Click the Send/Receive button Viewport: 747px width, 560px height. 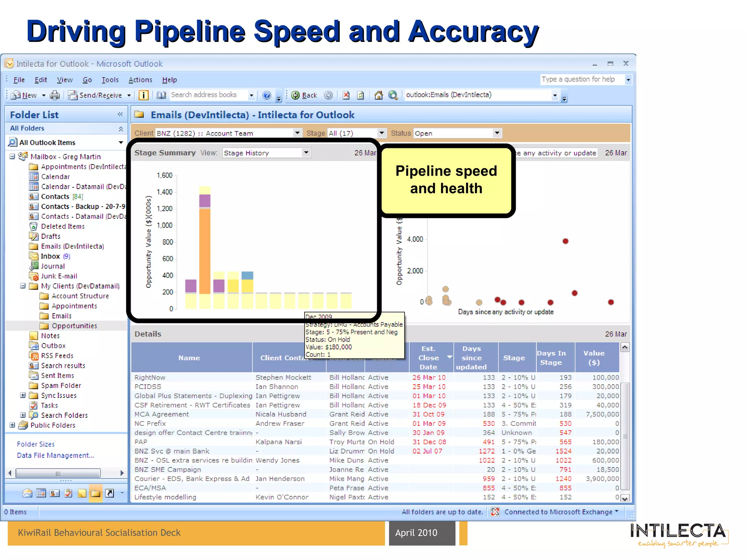click(x=95, y=95)
